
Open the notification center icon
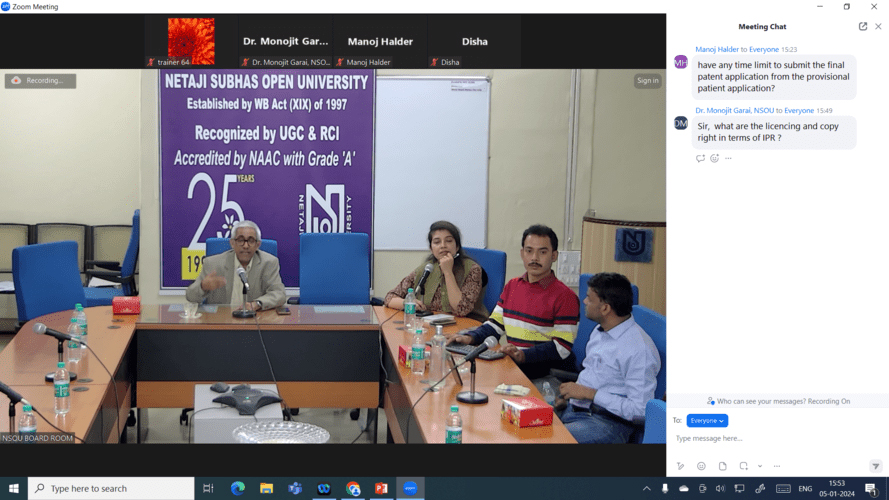(x=871, y=489)
